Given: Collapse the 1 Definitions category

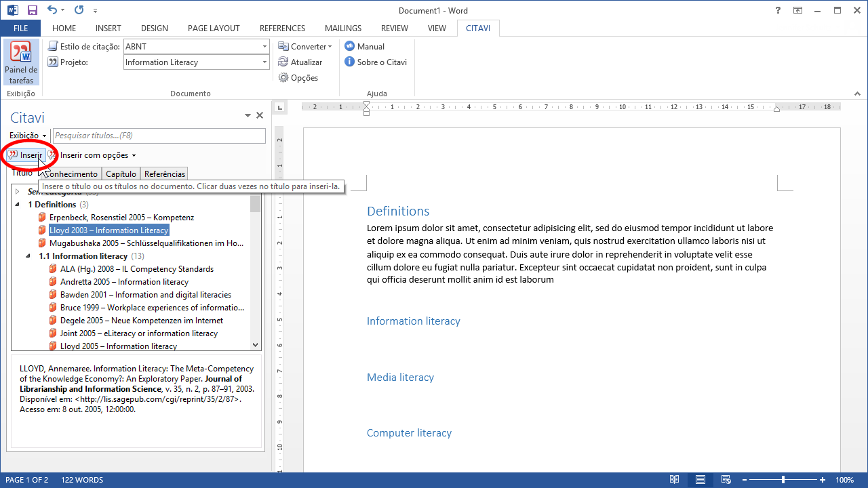Looking at the screenshot, I should (18, 205).
